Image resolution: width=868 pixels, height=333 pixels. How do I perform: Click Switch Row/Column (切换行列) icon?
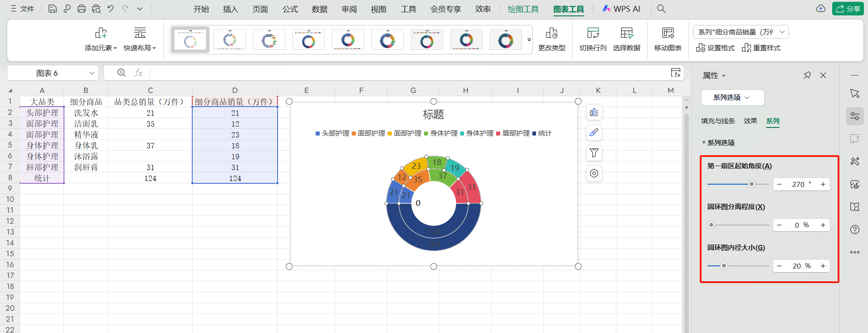click(593, 34)
